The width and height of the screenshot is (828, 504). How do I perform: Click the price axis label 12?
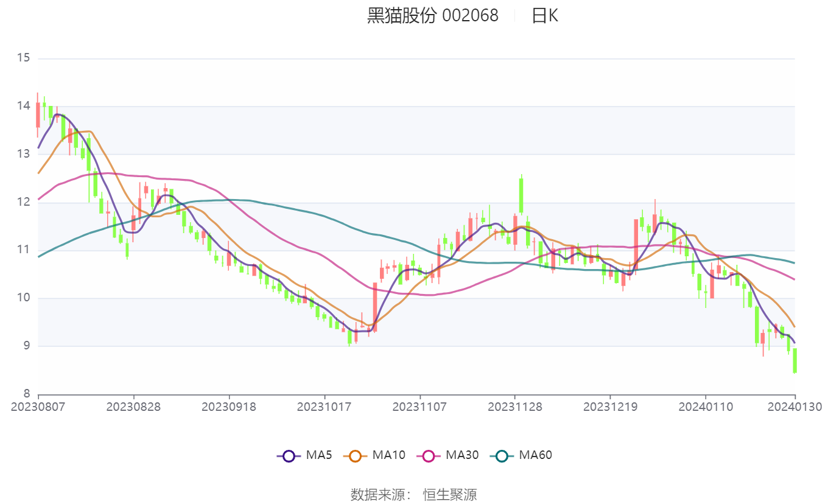click(24, 202)
